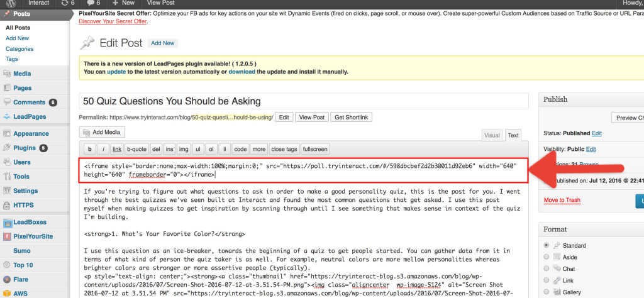
Task: Click the plus New item in admin bar
Action: [123, 3]
